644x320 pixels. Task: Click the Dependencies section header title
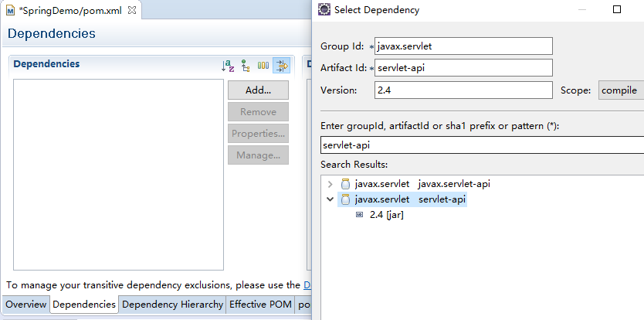point(46,63)
